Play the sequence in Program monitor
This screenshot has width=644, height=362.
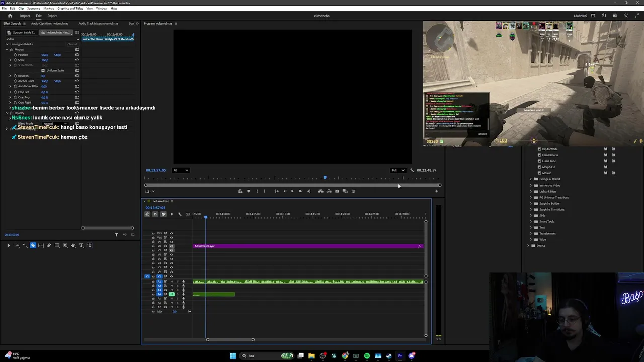[292, 191]
